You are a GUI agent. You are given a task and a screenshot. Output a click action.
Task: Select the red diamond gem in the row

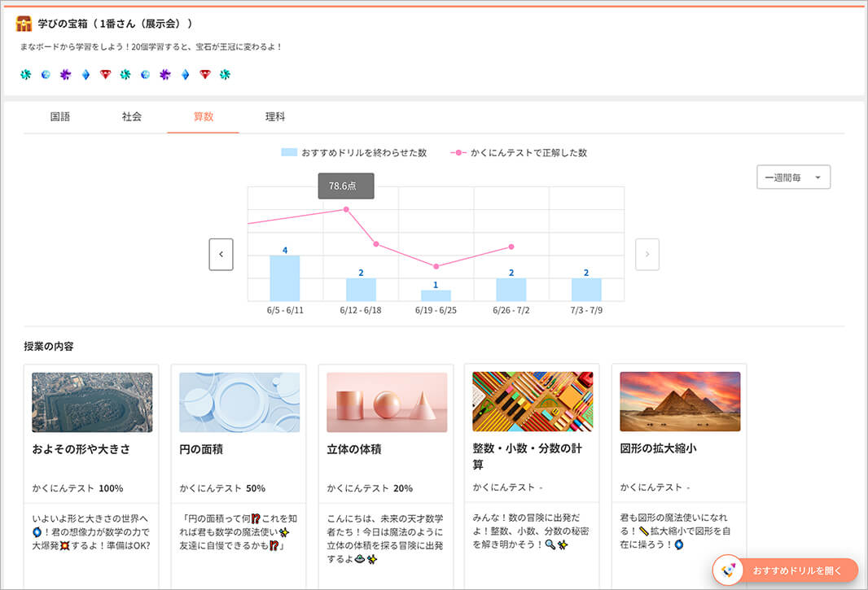click(105, 73)
